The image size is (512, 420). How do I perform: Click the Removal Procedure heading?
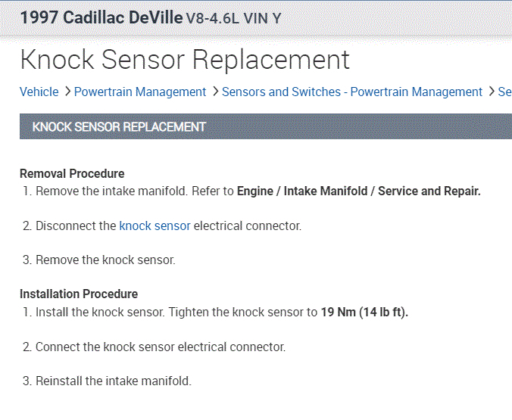72,173
